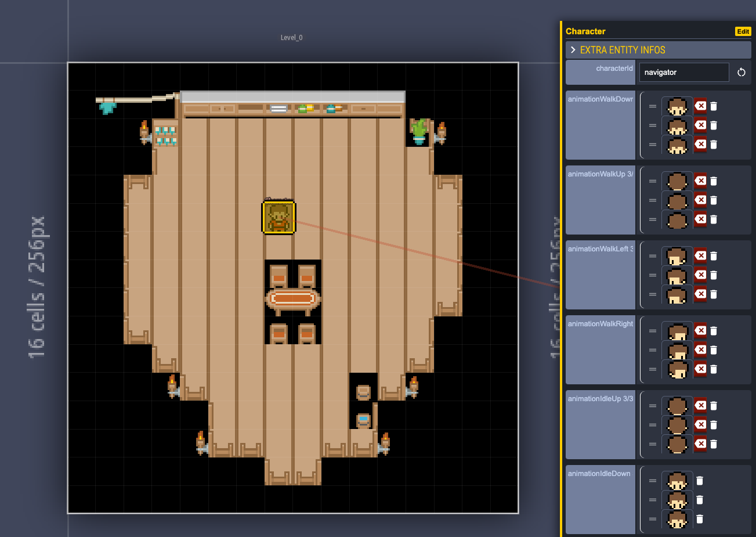Remove first animationWalkDown frame via red X
756x537 pixels.
pyautogui.click(x=699, y=106)
